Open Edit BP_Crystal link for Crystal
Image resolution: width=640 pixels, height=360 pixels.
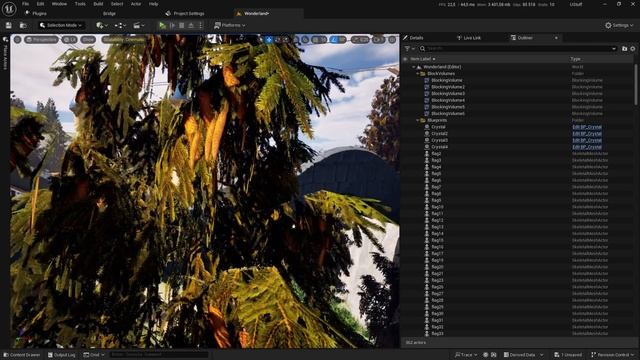pyautogui.click(x=587, y=127)
